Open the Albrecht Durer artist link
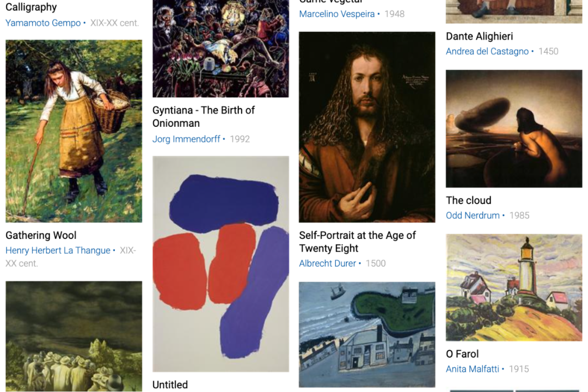The image size is (588, 392). tap(327, 264)
